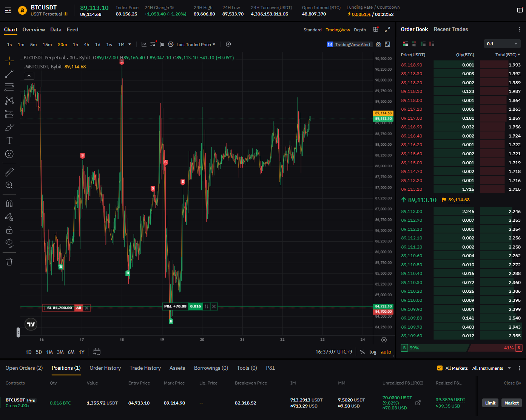The height and width of the screenshot is (420, 526).
Task: Select the Text annotation tool
Action: (9, 141)
